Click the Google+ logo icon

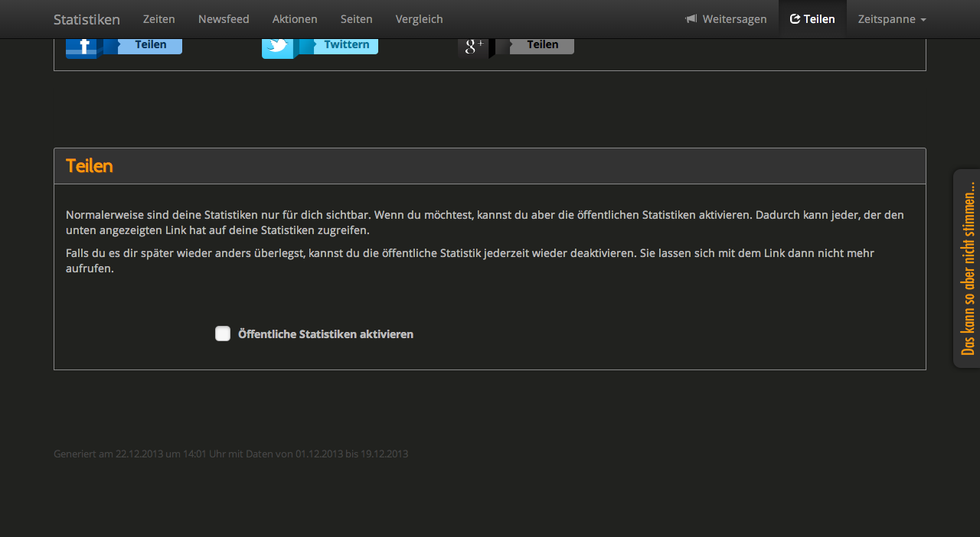click(x=475, y=47)
